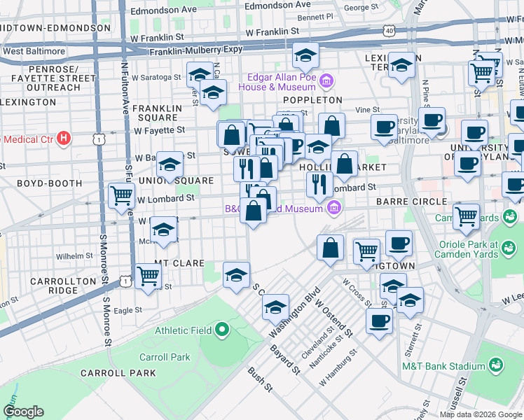Click the FRANKLIN SQUARE neighborhood label

158,113
